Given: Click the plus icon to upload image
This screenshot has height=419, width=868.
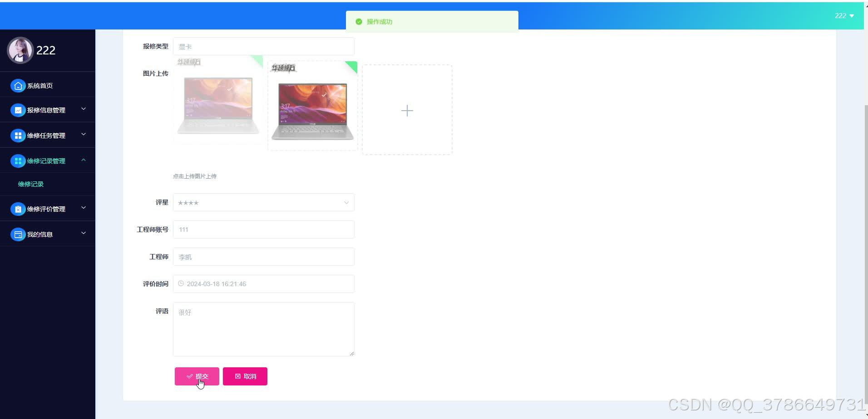Looking at the screenshot, I should (406, 110).
